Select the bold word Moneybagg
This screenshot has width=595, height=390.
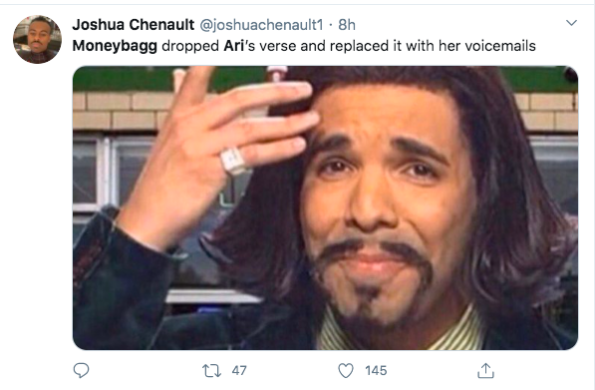[x=115, y=46]
